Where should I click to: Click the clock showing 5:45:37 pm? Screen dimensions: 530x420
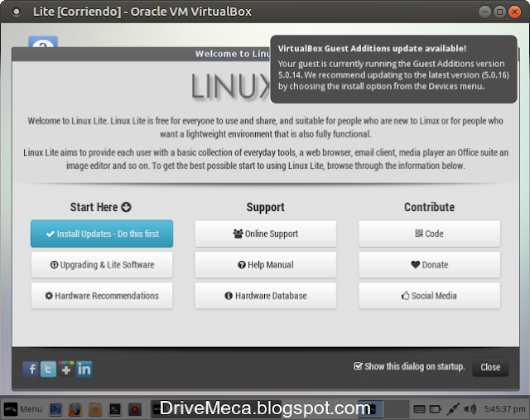[x=504, y=409]
